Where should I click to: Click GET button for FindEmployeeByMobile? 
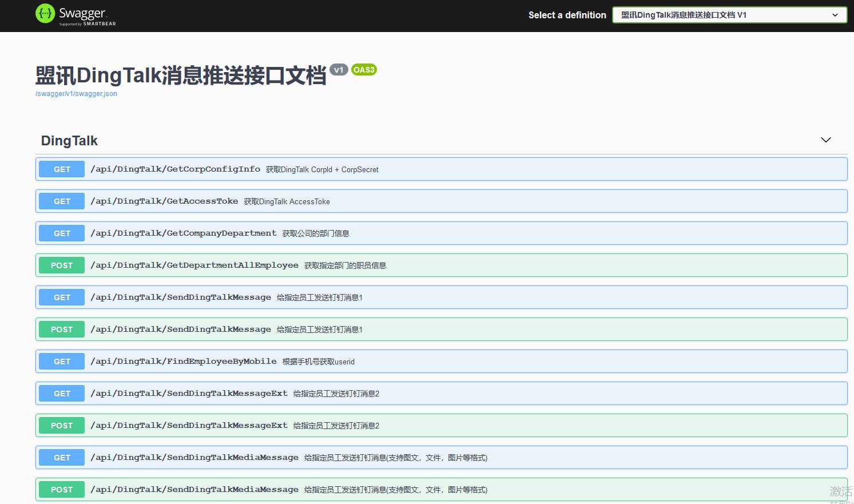(x=62, y=362)
